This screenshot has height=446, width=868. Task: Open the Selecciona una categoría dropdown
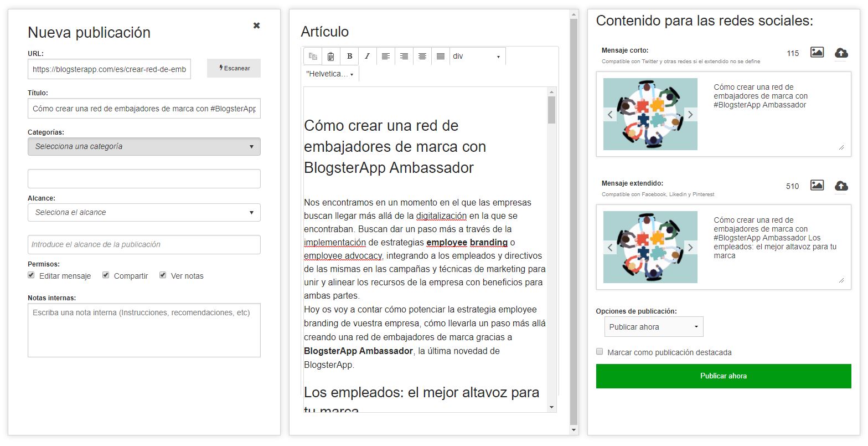click(144, 147)
